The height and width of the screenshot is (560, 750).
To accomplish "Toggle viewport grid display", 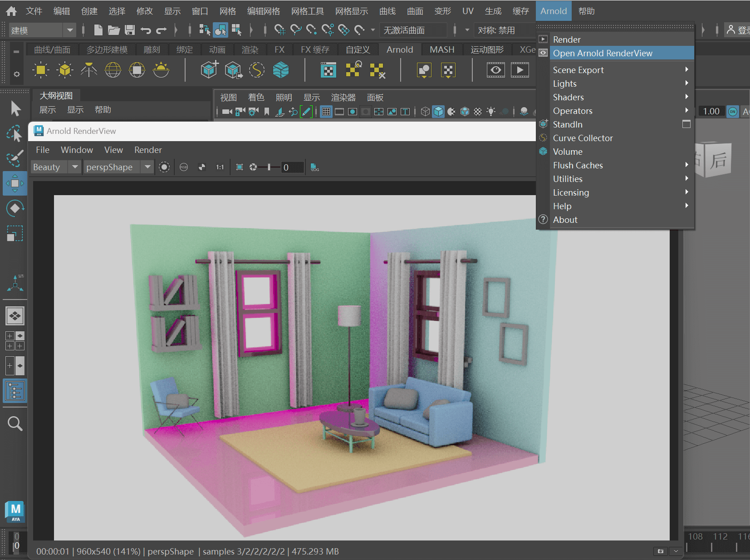I will click(326, 111).
